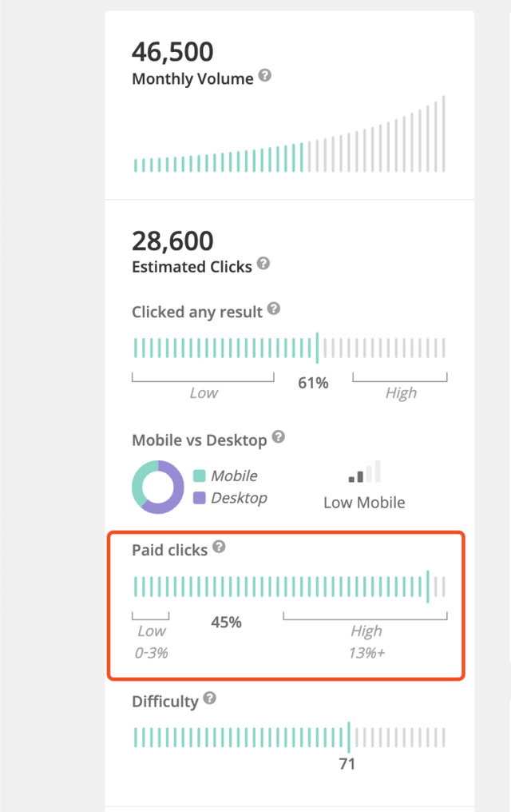Viewport: 511px width, 812px height.
Task: Click the Low Mobile signal bars icon
Action: click(x=365, y=472)
